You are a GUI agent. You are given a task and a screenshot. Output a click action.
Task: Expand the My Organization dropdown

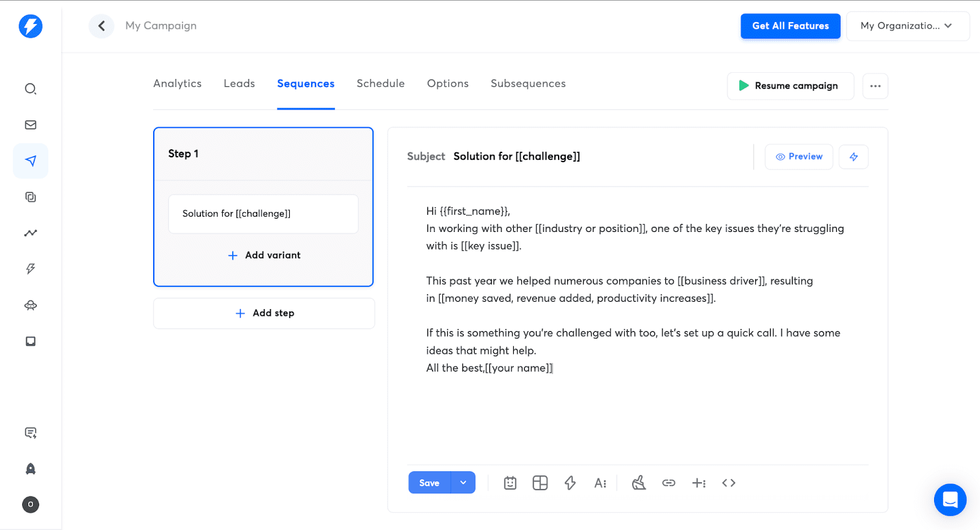pyautogui.click(x=907, y=26)
